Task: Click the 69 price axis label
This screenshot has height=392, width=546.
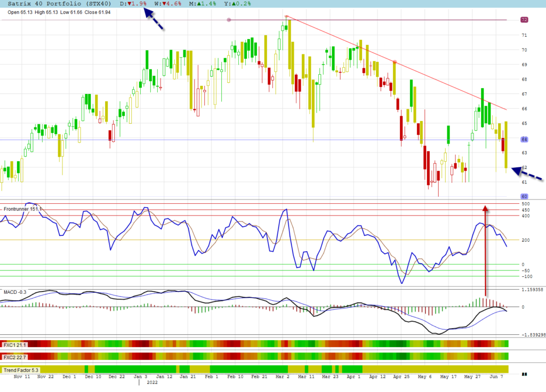Action: [524, 65]
